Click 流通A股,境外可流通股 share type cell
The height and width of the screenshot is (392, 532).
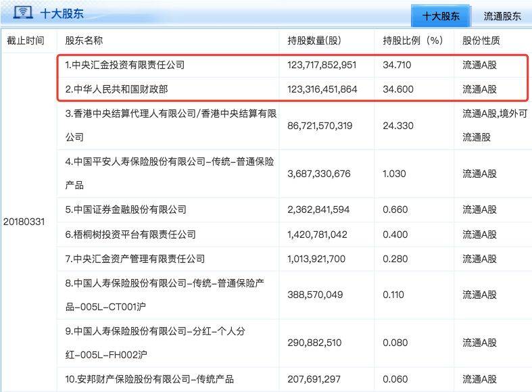point(495,125)
